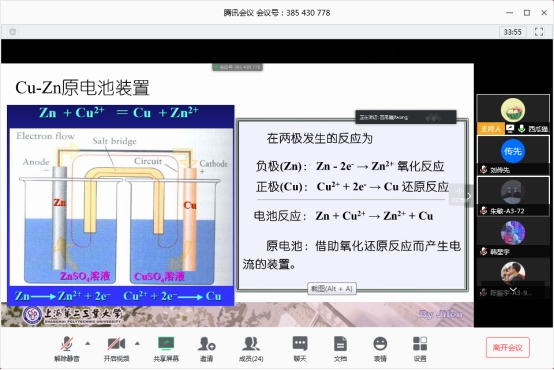Open members list 成员(24)
The width and height of the screenshot is (554, 370).
pyautogui.click(x=251, y=348)
